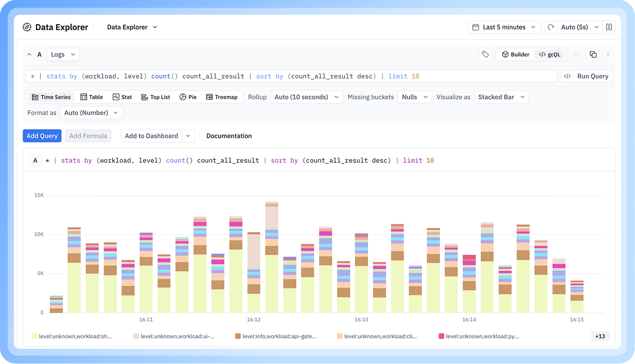Select the Pie visualization tab

pyautogui.click(x=188, y=97)
